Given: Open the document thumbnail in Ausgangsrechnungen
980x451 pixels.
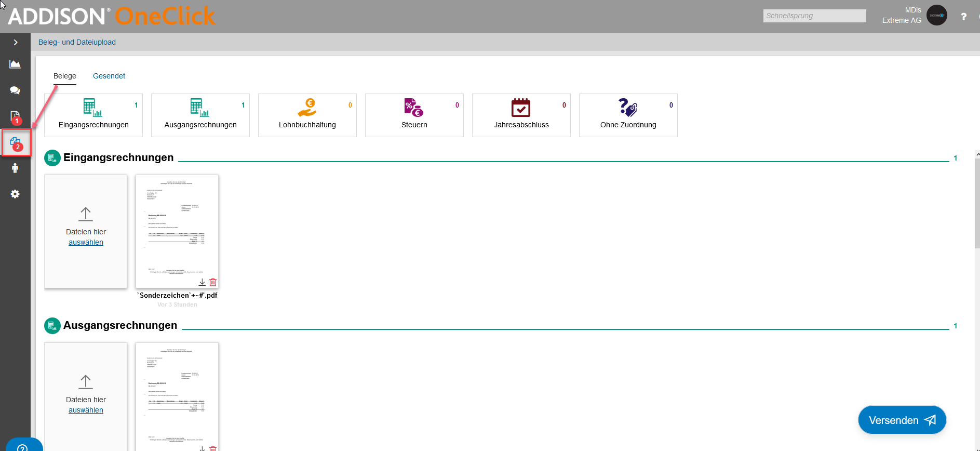Looking at the screenshot, I should tap(177, 396).
